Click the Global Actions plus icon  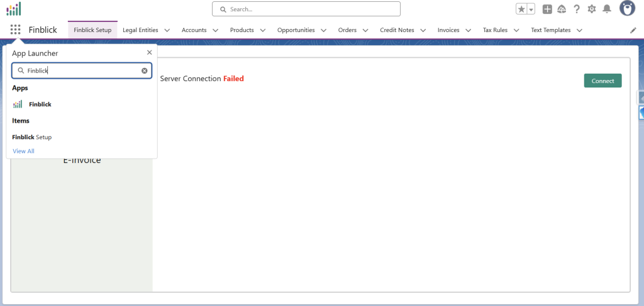click(x=547, y=9)
